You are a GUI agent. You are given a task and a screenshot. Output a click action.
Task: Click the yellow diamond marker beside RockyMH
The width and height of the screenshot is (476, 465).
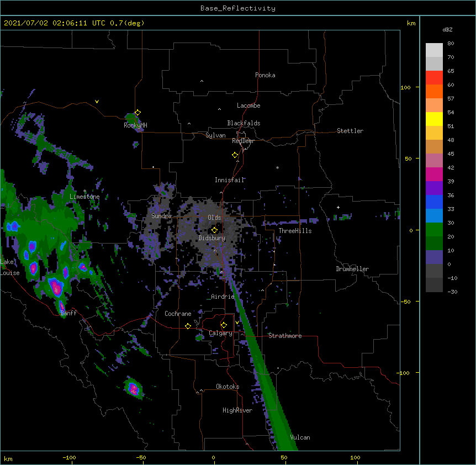137,113
